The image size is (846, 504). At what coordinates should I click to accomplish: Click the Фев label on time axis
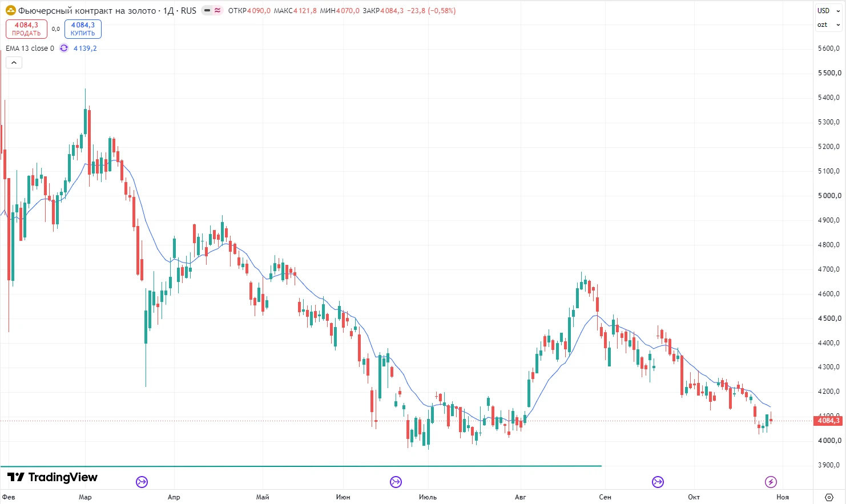[x=9, y=497]
